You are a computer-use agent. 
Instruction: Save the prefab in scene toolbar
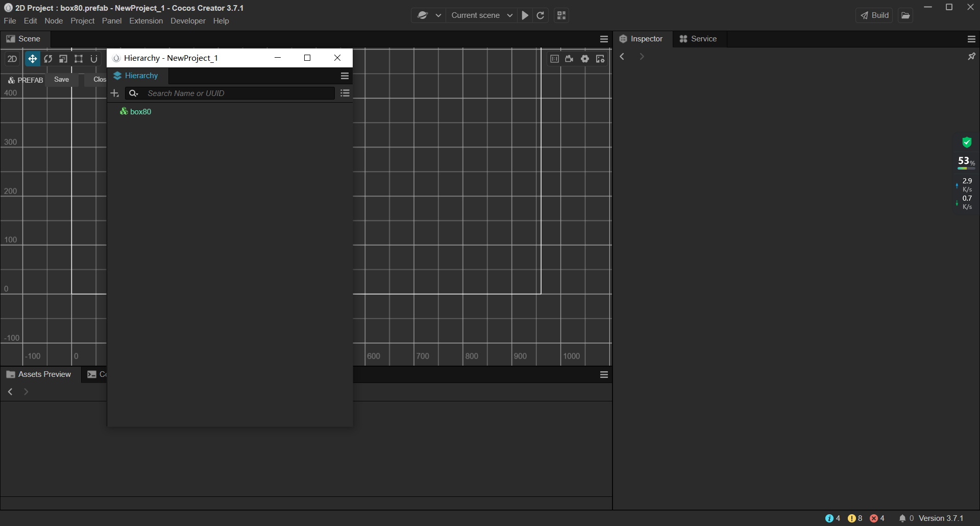[x=62, y=80]
